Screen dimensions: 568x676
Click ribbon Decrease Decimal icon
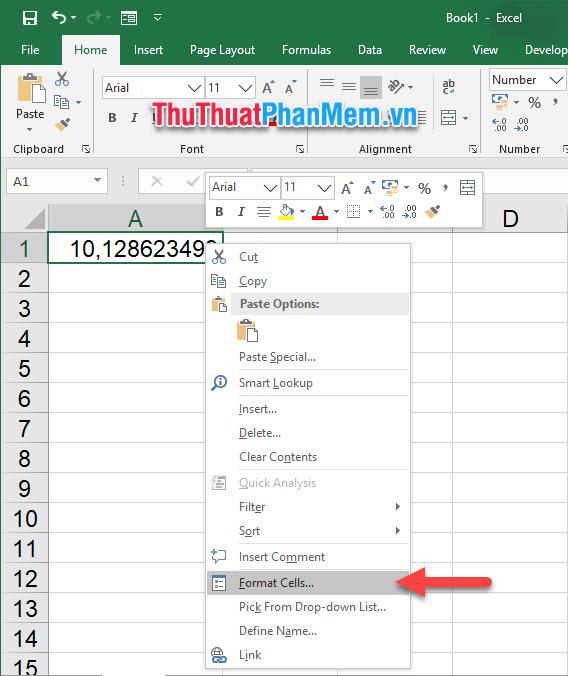pos(522,125)
